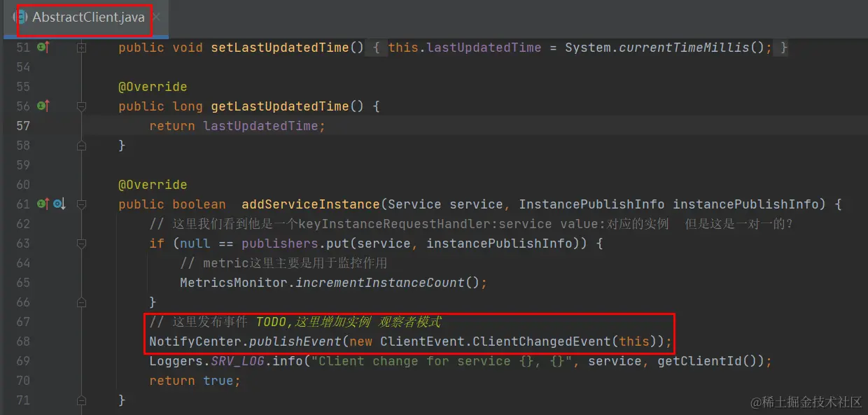This screenshot has width=868, height=415.
Task: Click the 'boolean' keyword on line 61
Action: tap(199, 204)
